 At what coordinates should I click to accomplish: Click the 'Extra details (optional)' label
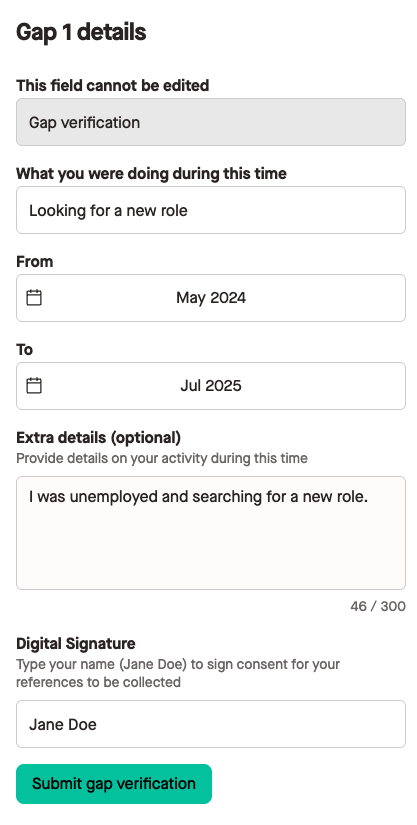click(98, 438)
